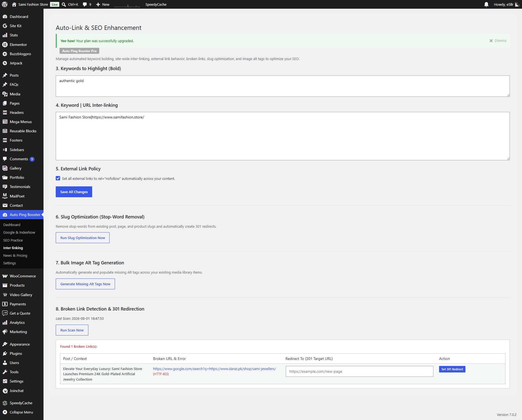
Task: Click the Set 301 Redirect button
Action: pyautogui.click(x=452, y=369)
